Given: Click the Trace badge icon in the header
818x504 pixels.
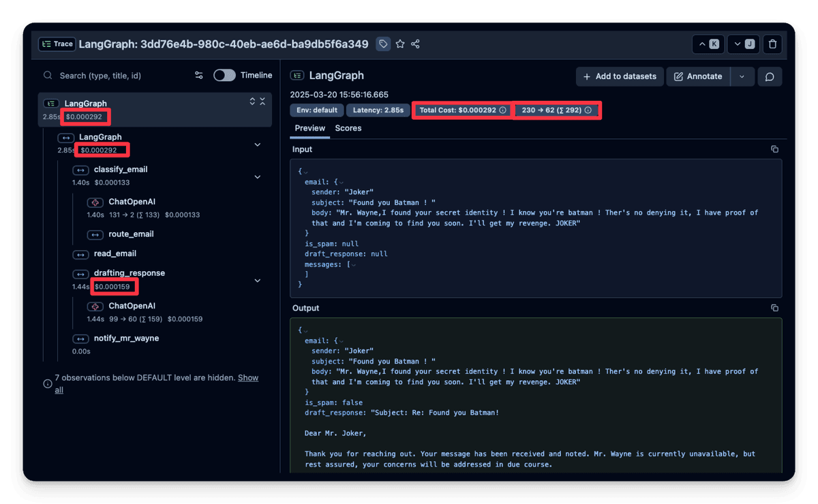Looking at the screenshot, I should pos(57,44).
